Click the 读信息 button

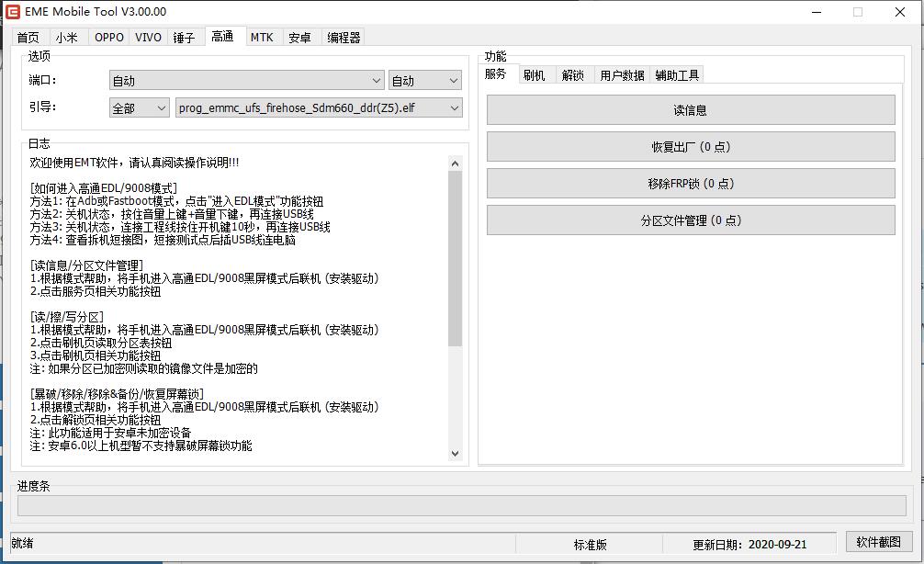coord(691,110)
